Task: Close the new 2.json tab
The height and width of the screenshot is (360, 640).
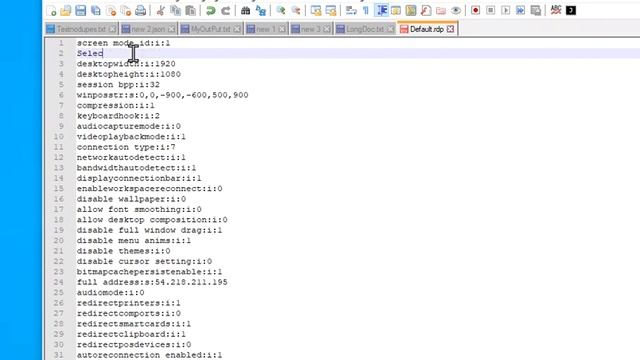Action: (171, 29)
